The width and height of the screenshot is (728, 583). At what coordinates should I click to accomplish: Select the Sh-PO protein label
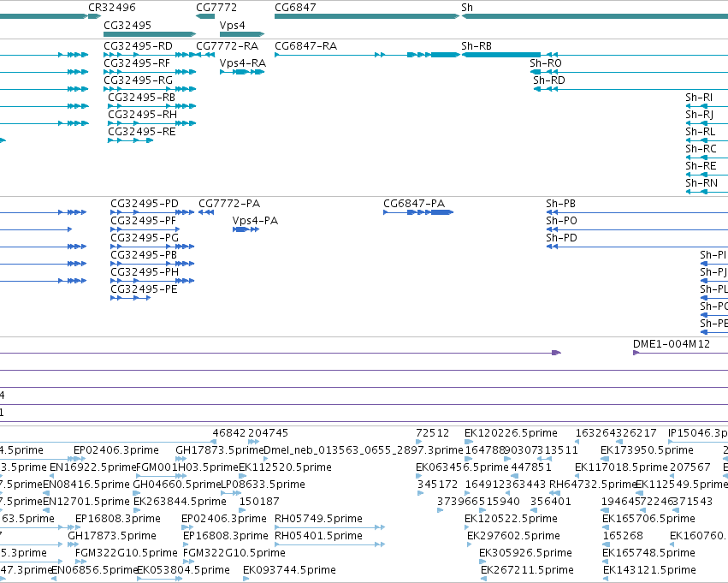(561, 221)
